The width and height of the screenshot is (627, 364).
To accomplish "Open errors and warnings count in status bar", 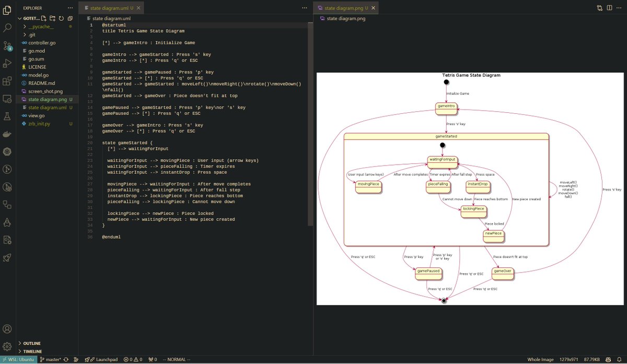I will (133, 359).
